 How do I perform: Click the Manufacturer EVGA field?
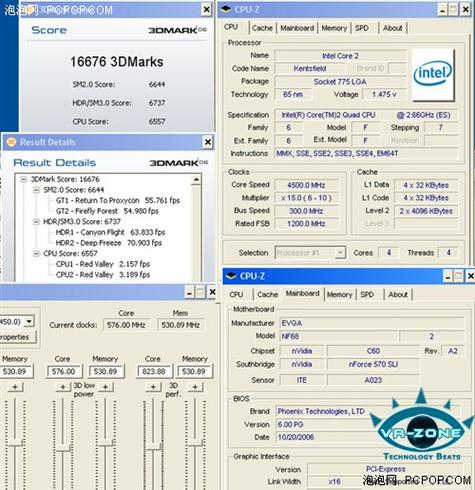coord(372,323)
